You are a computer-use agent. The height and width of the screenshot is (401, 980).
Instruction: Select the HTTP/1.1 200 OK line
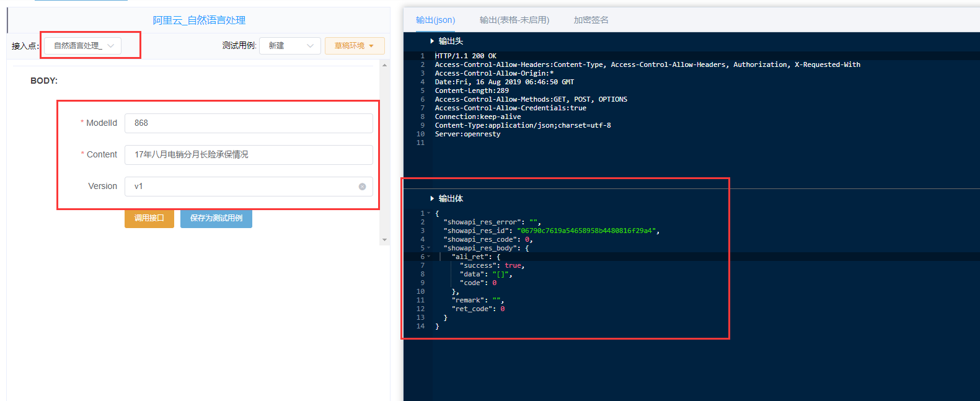[x=466, y=56]
